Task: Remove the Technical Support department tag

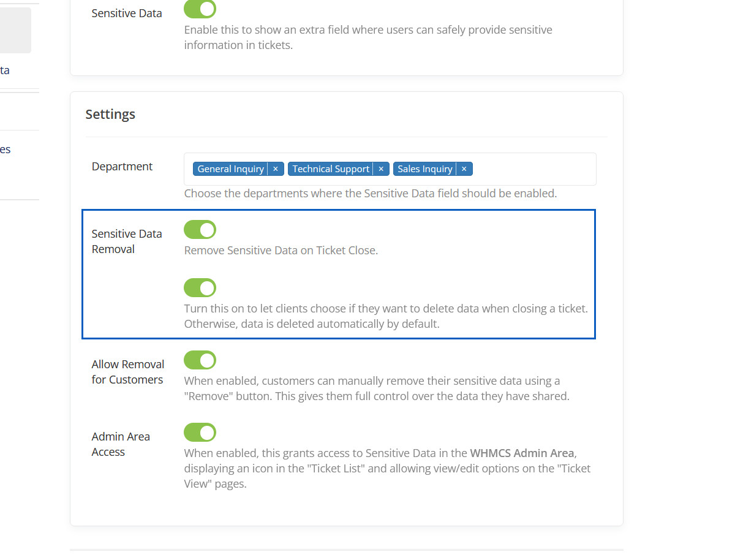Action: point(380,169)
